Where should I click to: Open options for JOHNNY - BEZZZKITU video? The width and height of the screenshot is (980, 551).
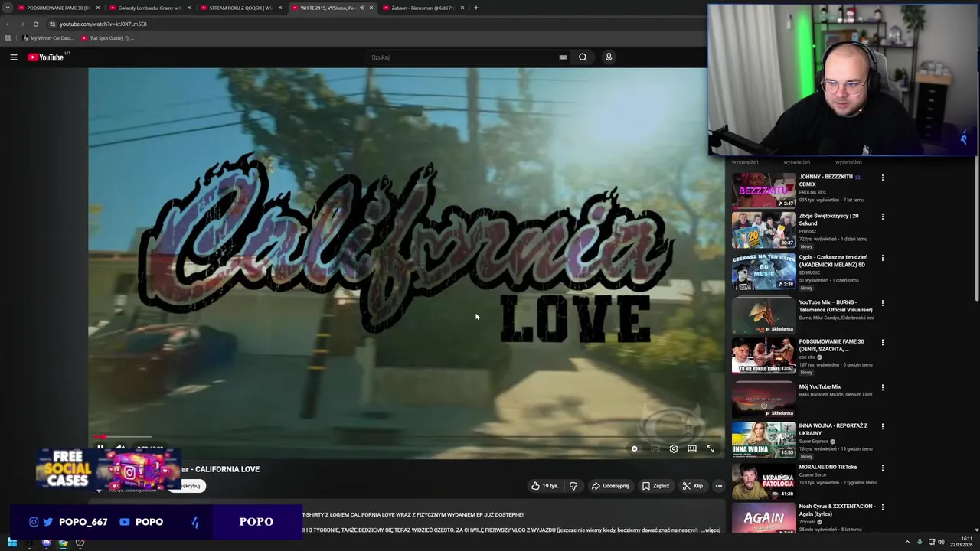(882, 178)
